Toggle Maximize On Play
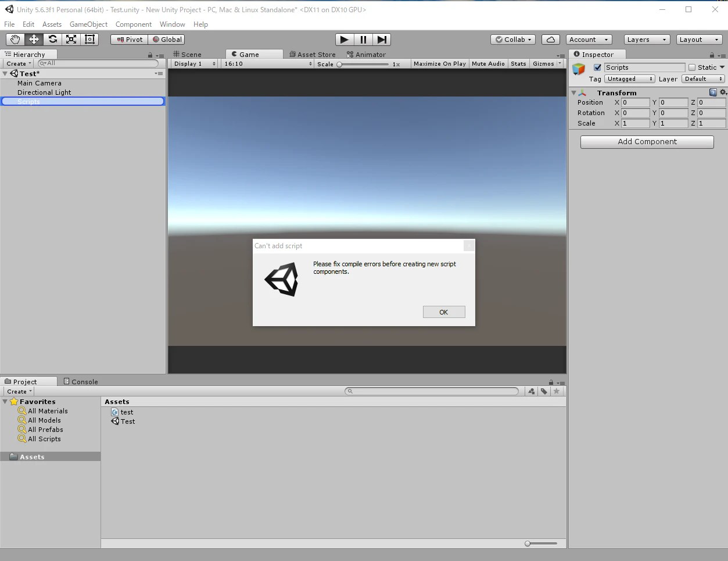The height and width of the screenshot is (561, 728). 440,64
